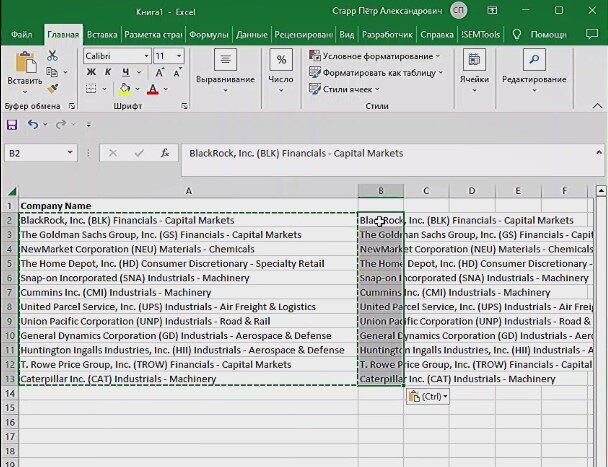The image size is (608, 467).
Task: Switch to the Разработчик tab
Action: coord(387,35)
